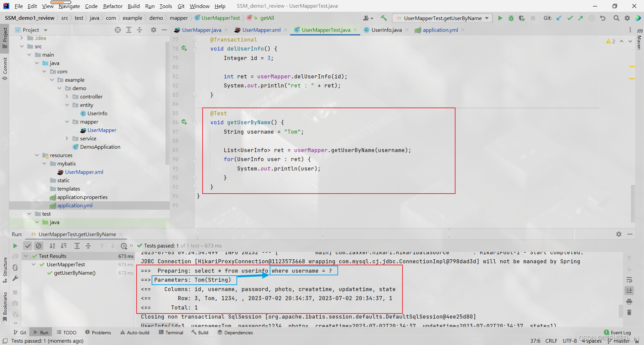This screenshot has width=644, height=345.
Task: Toggle soft-wrap in console
Action: pyautogui.click(x=629, y=280)
